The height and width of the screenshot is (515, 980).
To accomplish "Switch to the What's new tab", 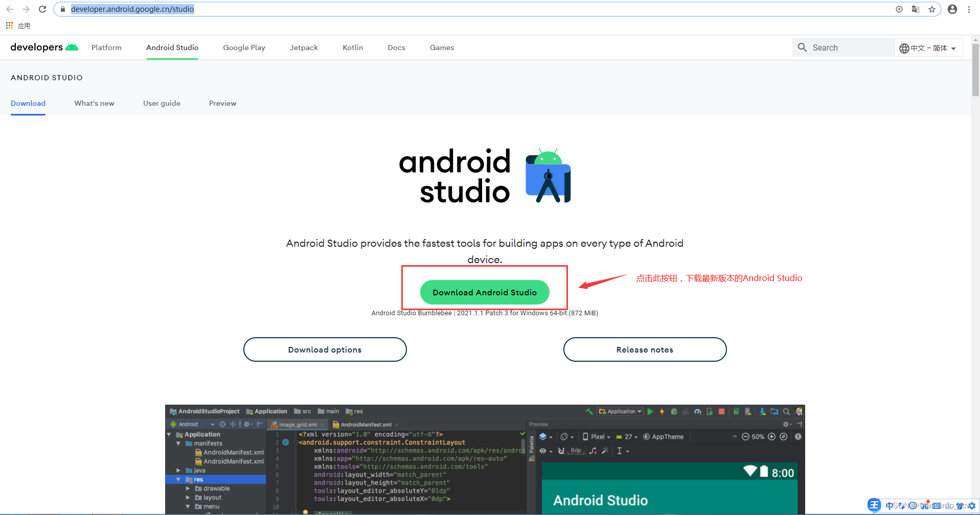I will tap(95, 103).
